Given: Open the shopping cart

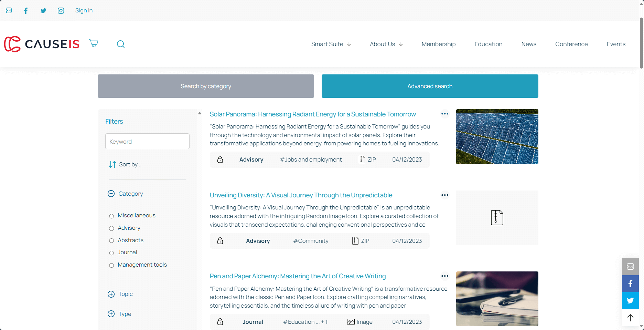Looking at the screenshot, I should click(94, 43).
